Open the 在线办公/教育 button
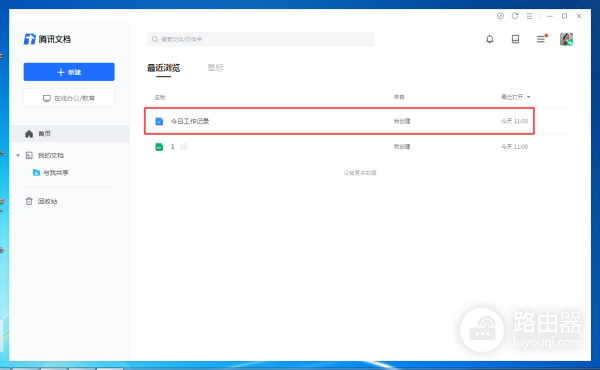This screenshot has height=370, width=600. point(69,98)
